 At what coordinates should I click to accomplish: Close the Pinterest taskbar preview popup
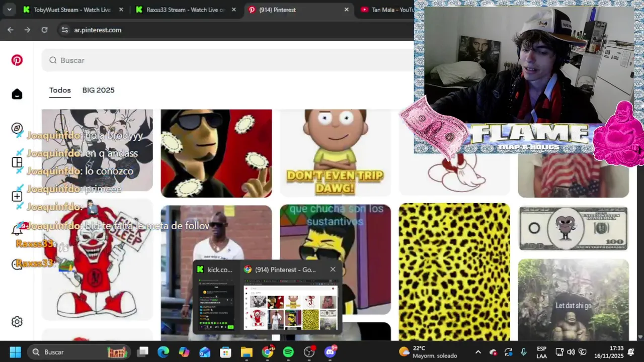click(333, 269)
